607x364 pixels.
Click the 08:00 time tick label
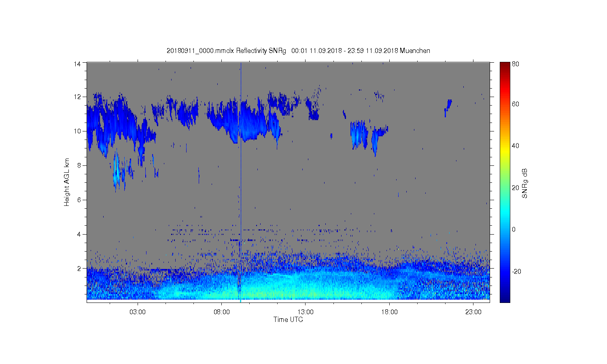point(222,312)
